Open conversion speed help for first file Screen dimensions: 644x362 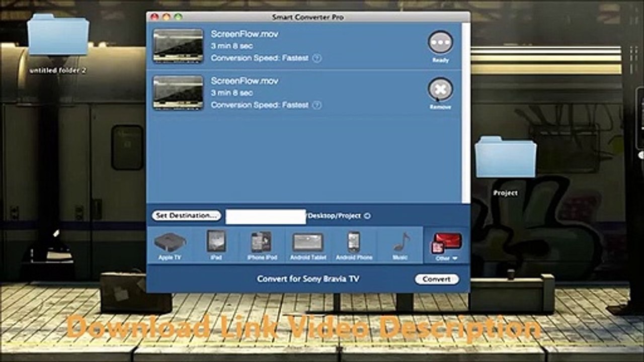click(316, 58)
